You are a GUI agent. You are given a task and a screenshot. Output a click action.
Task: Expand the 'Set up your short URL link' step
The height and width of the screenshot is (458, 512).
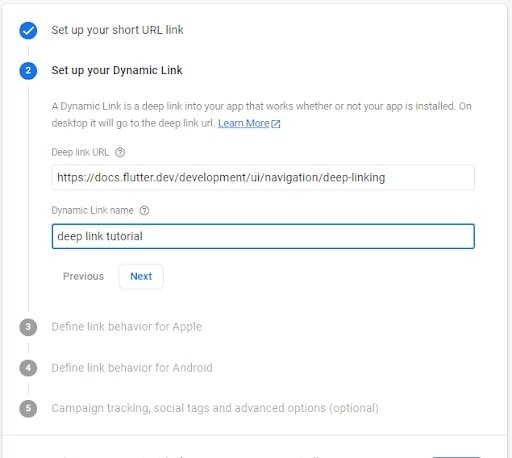117,30
